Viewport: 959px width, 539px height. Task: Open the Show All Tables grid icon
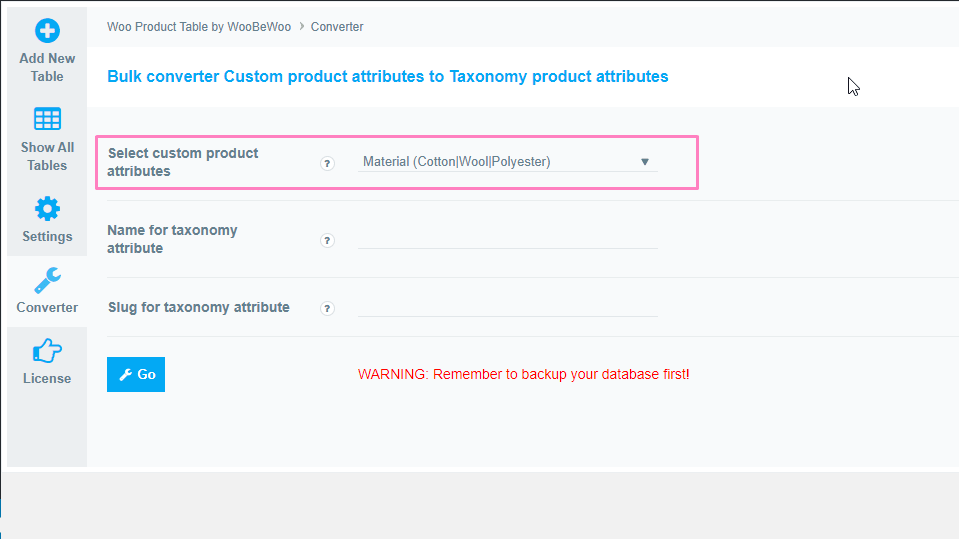click(x=47, y=119)
